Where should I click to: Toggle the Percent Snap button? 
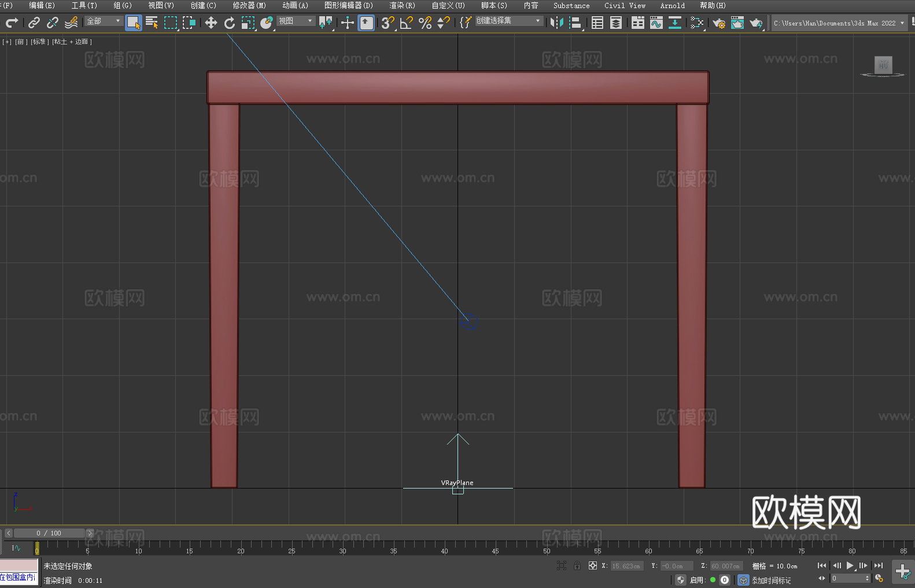[425, 23]
